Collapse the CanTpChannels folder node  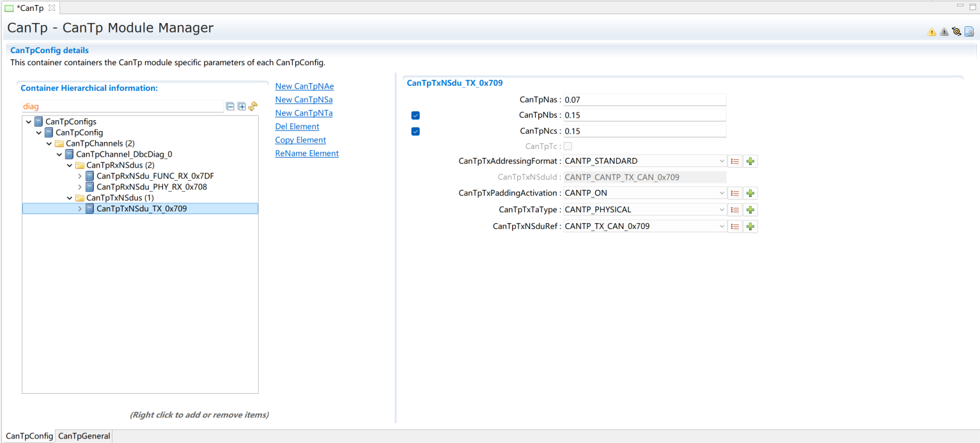tap(49, 144)
